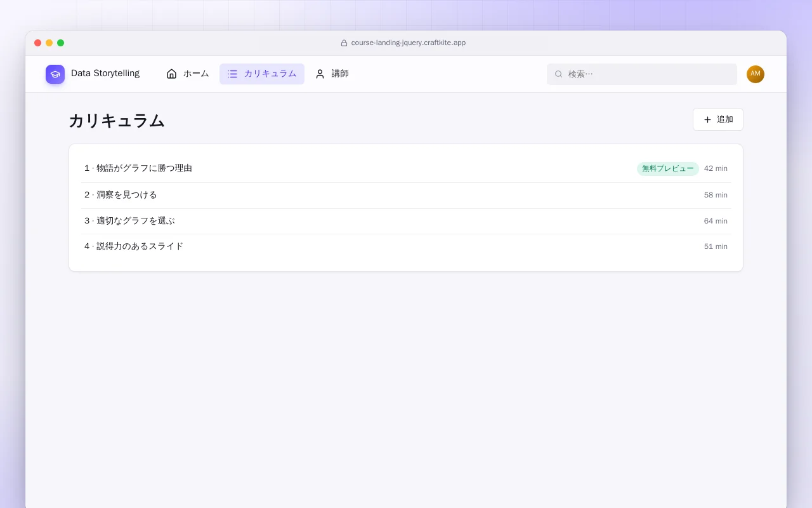
Task: Click the search magnifier icon
Action: [x=559, y=74]
